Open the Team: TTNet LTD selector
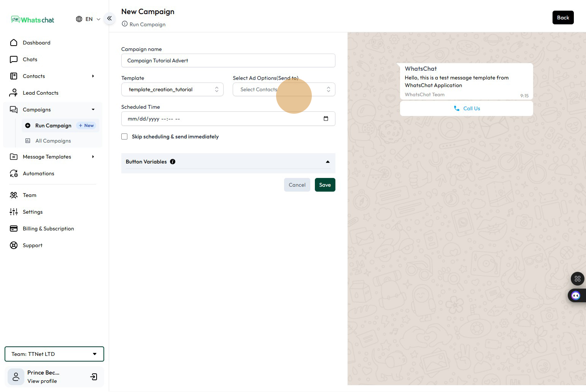The height and width of the screenshot is (392, 586). click(54, 354)
